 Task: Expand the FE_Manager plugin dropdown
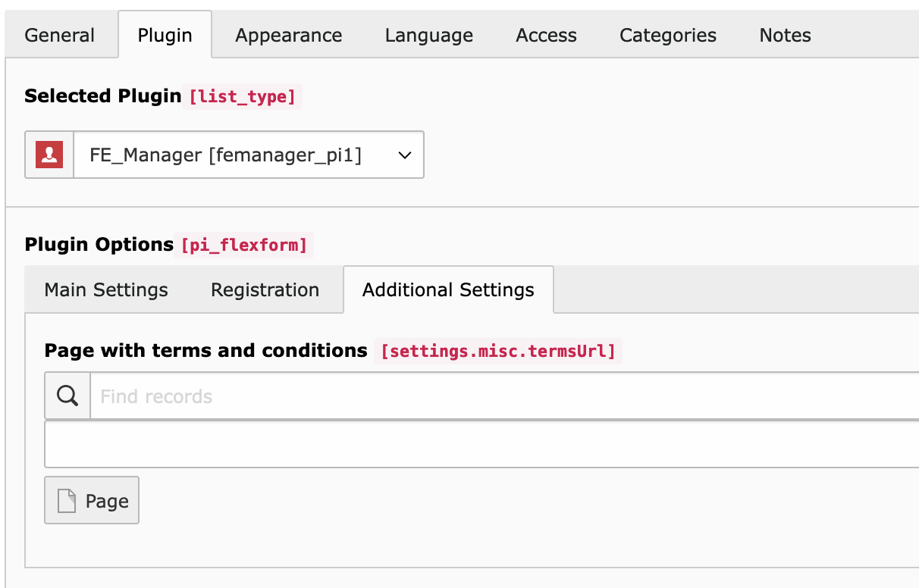point(248,155)
